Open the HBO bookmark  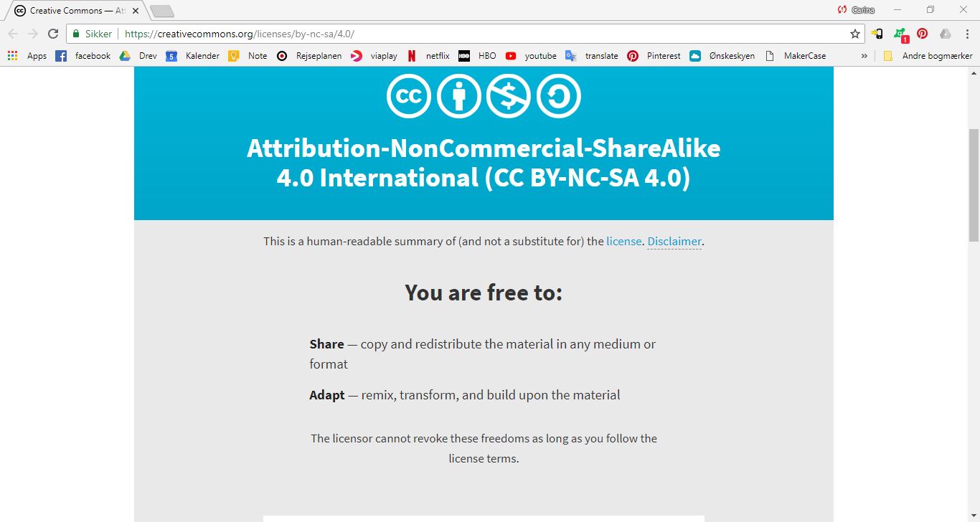(478, 56)
